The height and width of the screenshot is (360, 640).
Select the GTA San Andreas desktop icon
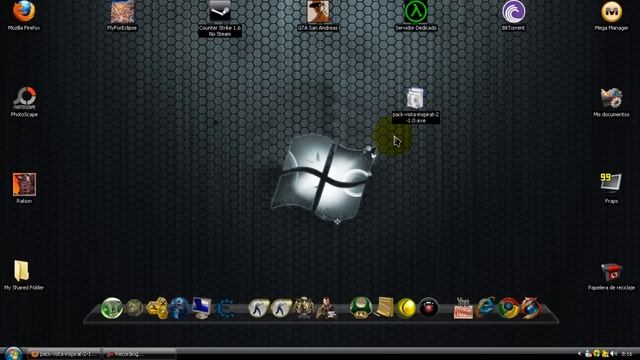click(x=318, y=11)
